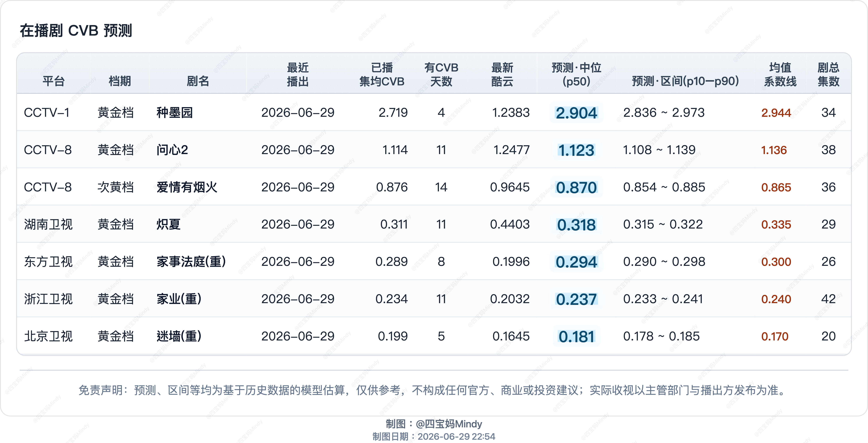The width and height of the screenshot is (868, 443).
Task: Select the 浙江卫视 platform cell
Action: tap(48, 299)
